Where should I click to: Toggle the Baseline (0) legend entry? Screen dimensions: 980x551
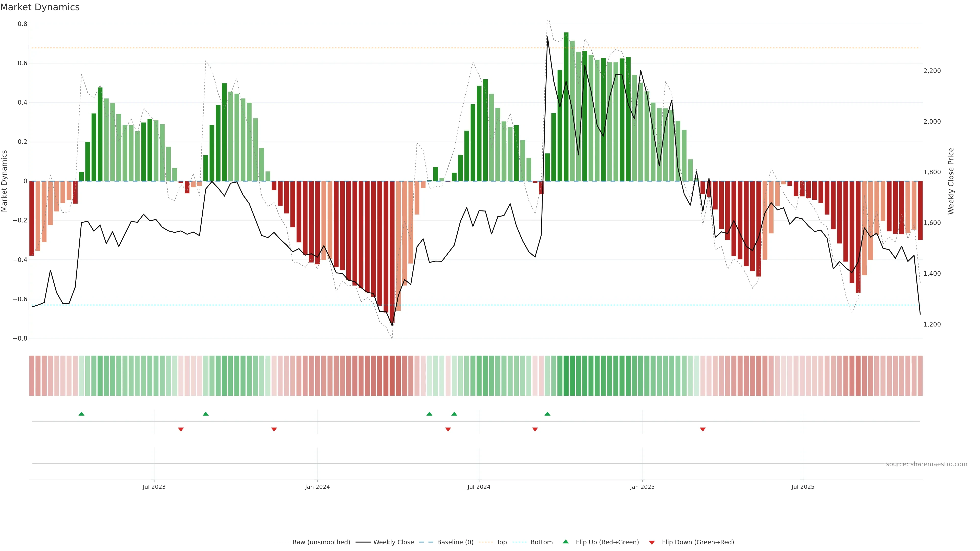click(x=455, y=542)
